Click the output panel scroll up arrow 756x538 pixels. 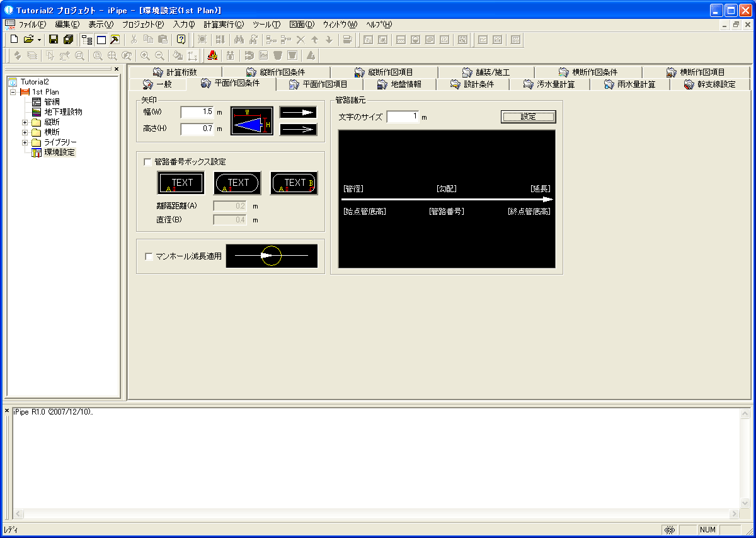(745, 413)
